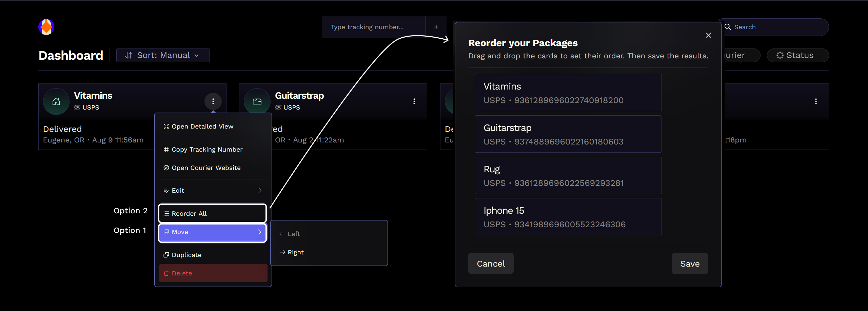Expand the Move submenu

[x=213, y=232]
